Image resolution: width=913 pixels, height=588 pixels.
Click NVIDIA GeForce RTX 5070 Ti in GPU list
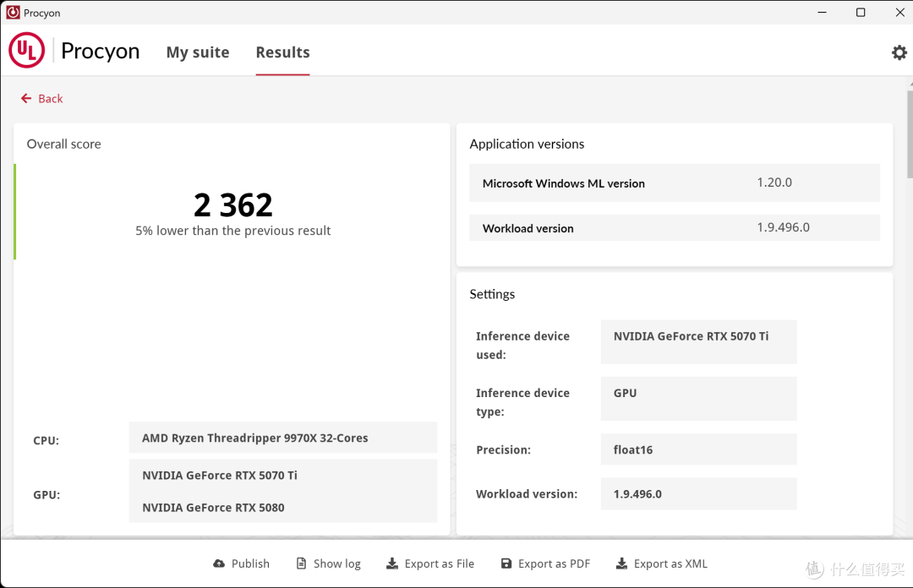(220, 475)
